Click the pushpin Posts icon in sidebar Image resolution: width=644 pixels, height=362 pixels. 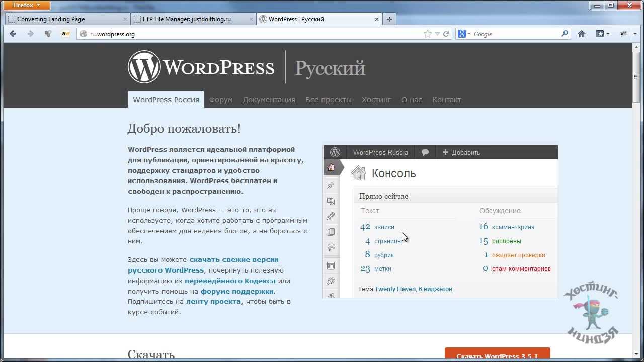(331, 186)
